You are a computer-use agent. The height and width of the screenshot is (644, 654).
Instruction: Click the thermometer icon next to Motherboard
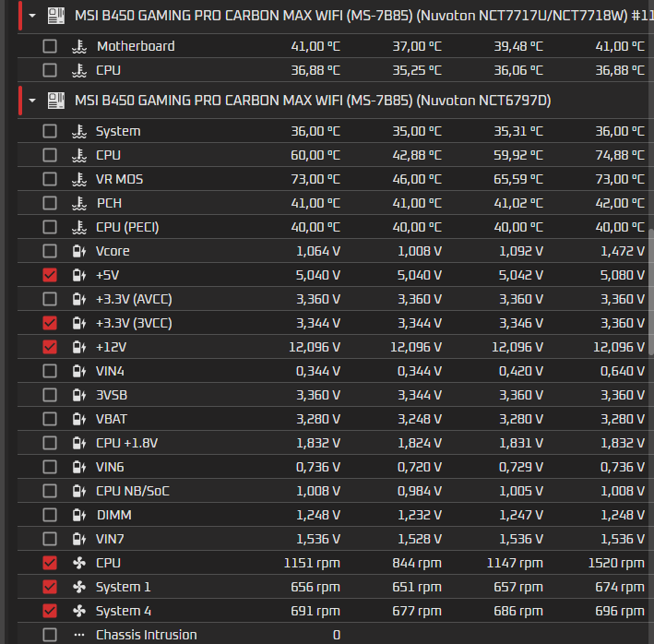(79, 46)
